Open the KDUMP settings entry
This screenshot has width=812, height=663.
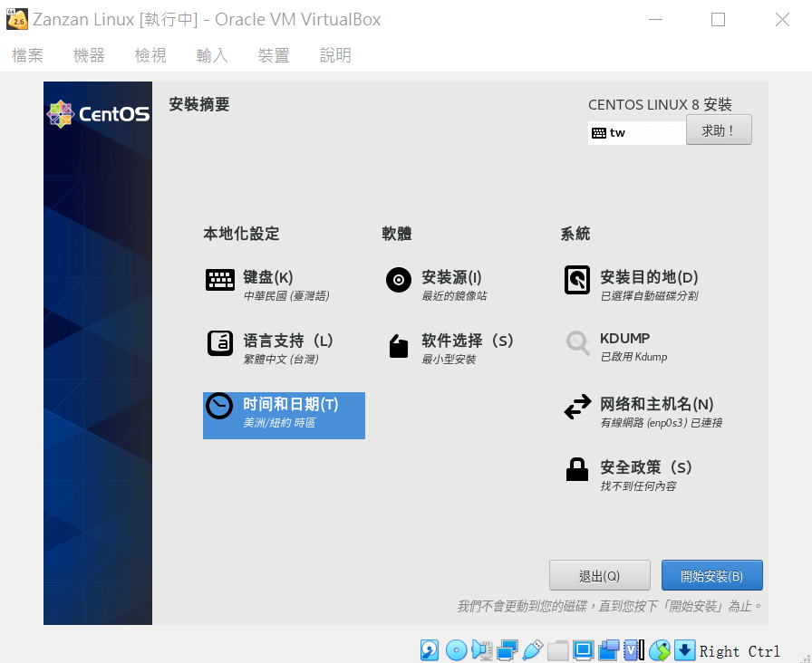641,346
